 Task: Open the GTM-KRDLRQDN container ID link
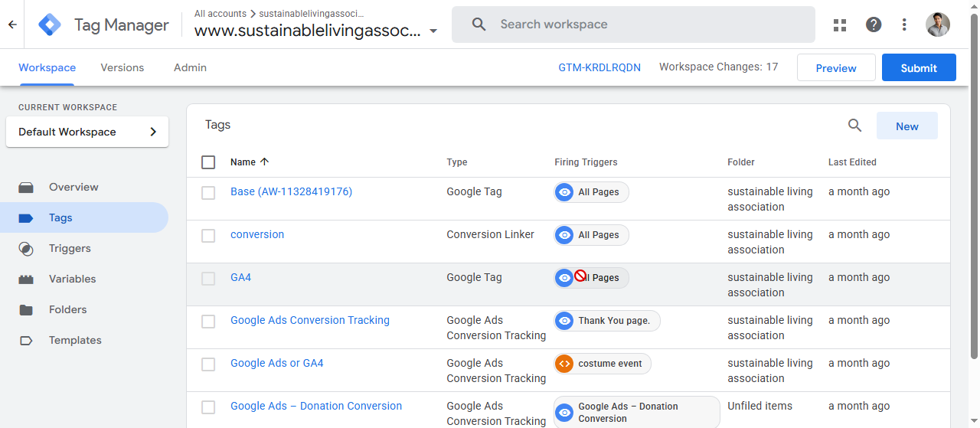(599, 67)
